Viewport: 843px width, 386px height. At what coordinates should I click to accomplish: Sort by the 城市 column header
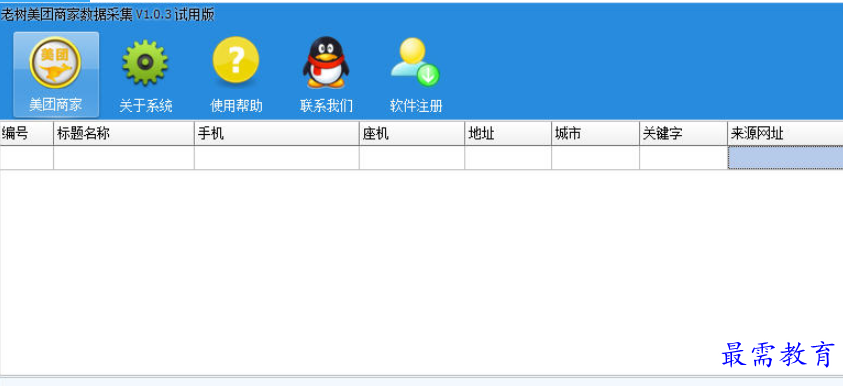(x=596, y=134)
